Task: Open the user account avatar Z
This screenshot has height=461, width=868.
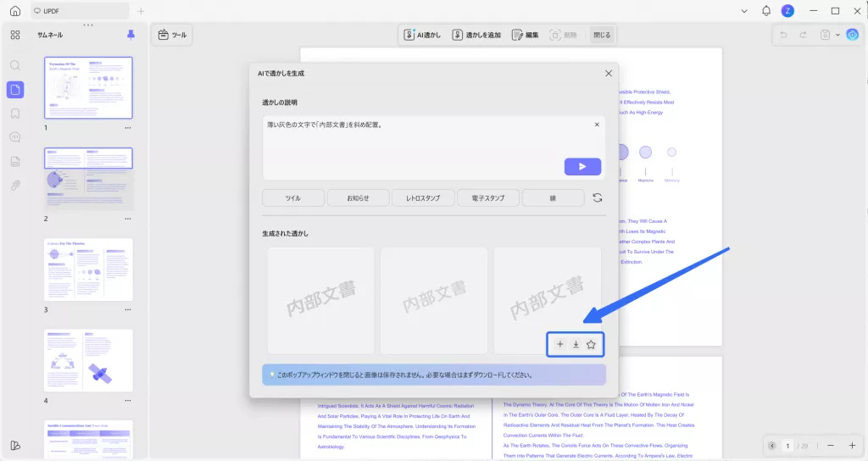Action: click(x=787, y=10)
